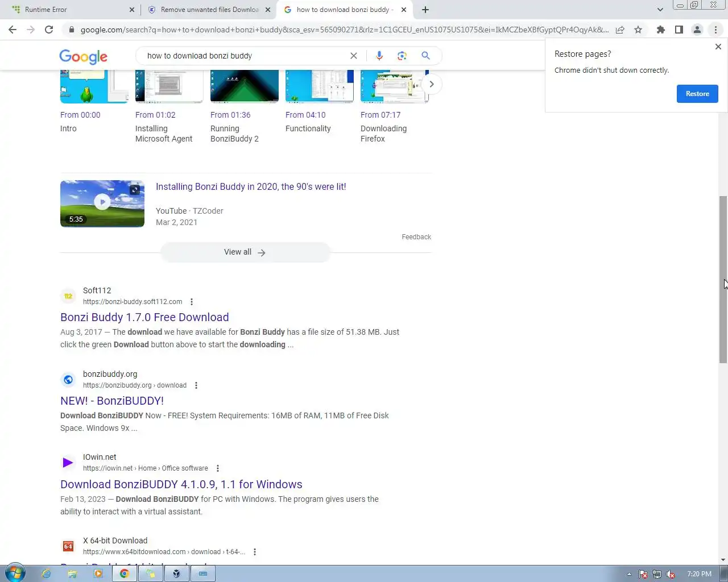
Task: Reload the current page
Action: point(49,30)
